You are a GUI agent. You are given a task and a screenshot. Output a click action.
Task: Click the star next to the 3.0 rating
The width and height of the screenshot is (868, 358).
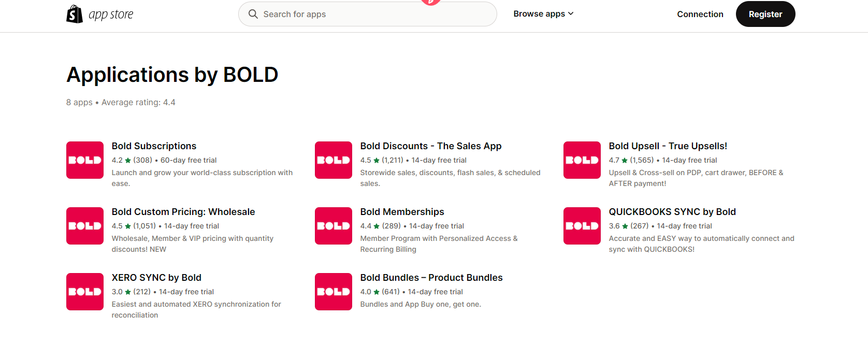128,292
